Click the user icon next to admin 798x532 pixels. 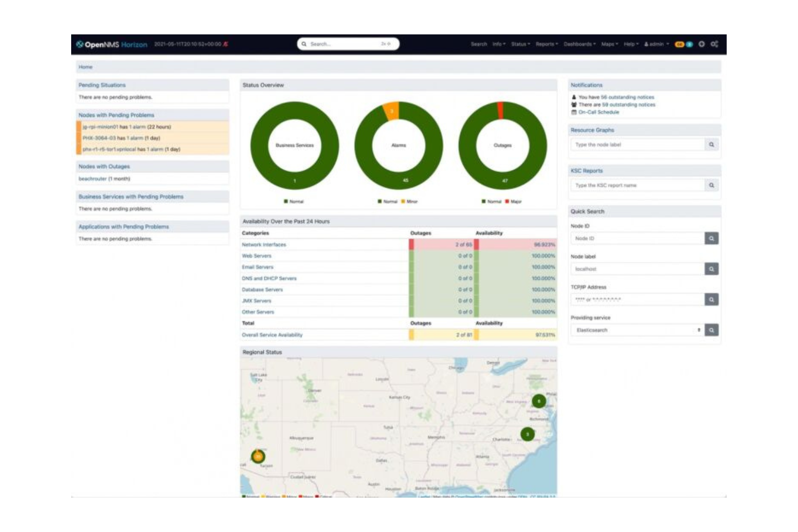click(646, 44)
